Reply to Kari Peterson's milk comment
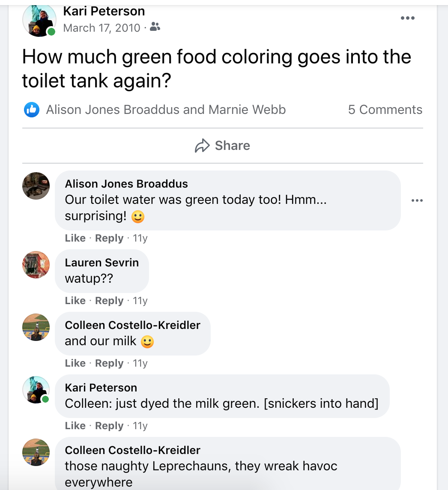This screenshot has height=490, width=448. pos(109,426)
